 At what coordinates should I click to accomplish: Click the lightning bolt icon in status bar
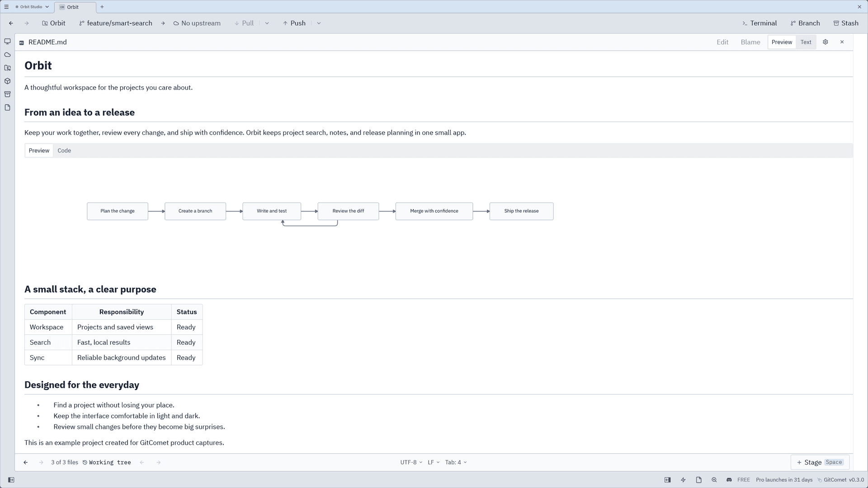click(683, 480)
